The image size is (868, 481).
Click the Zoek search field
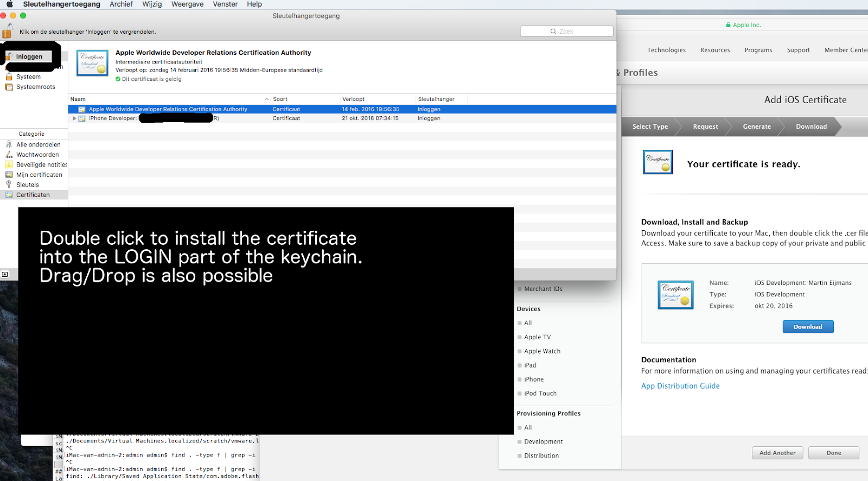566,31
